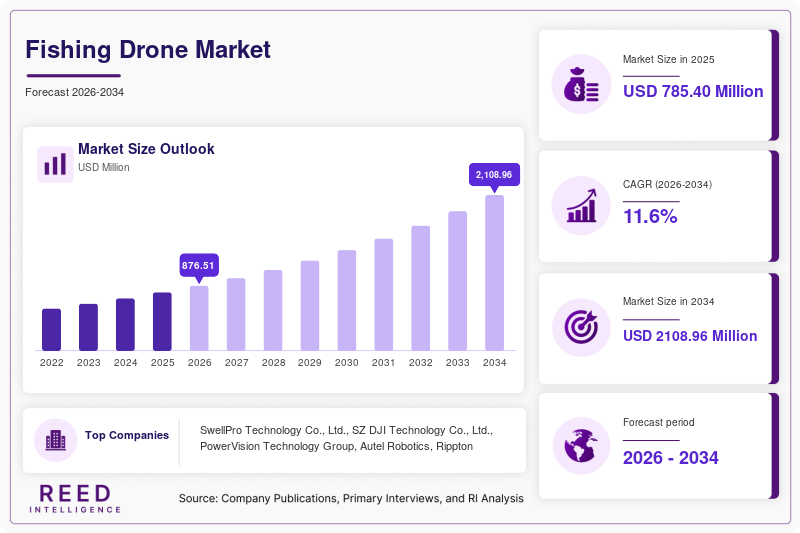Click the globe icon for forecast period
Image resolution: width=800 pixels, height=533 pixels.
[581, 446]
